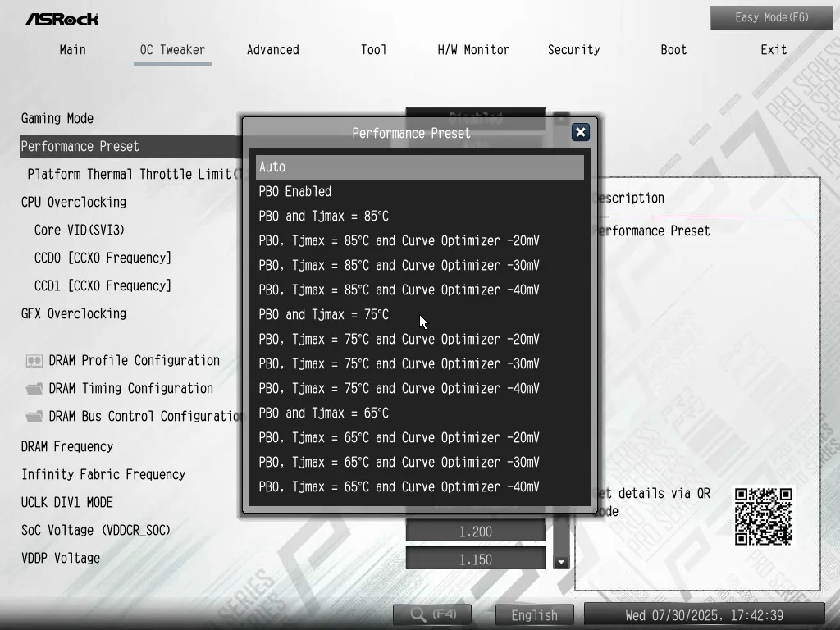This screenshot has height=630, width=840.
Task: Select 75°C with Curve Optimizer -20mV
Action: pos(419,340)
